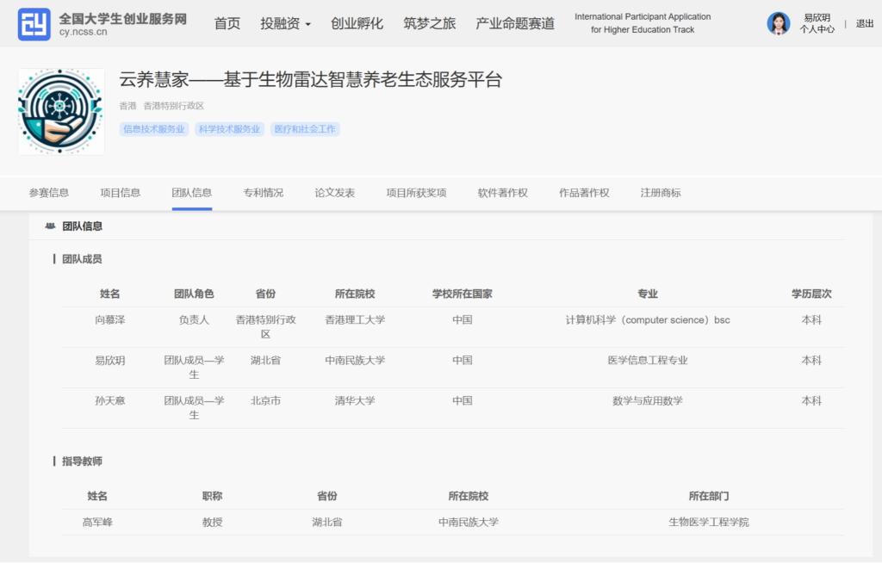Viewport: 882px width, 588px height.
Task: Switch to the 软件著作权 tab
Action: point(502,193)
